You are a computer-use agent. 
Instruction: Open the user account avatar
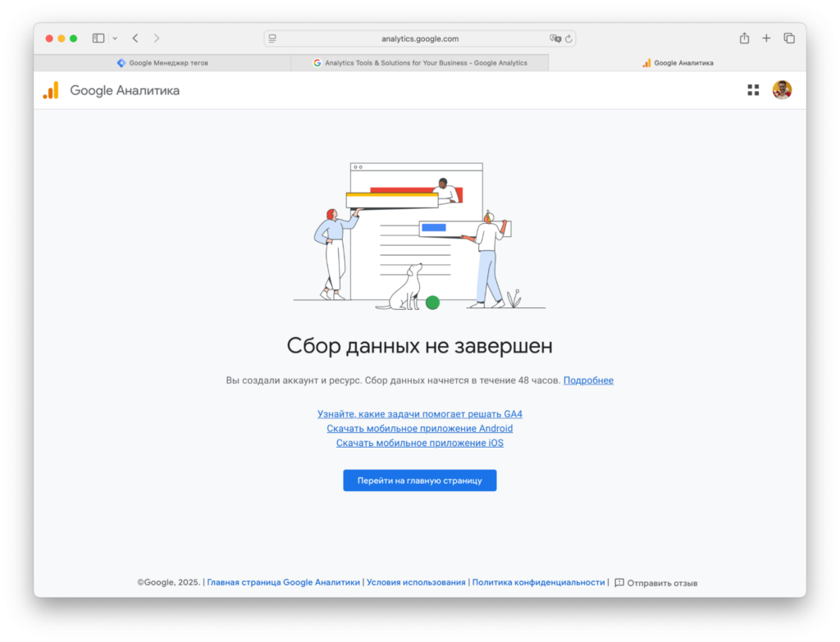tap(782, 90)
